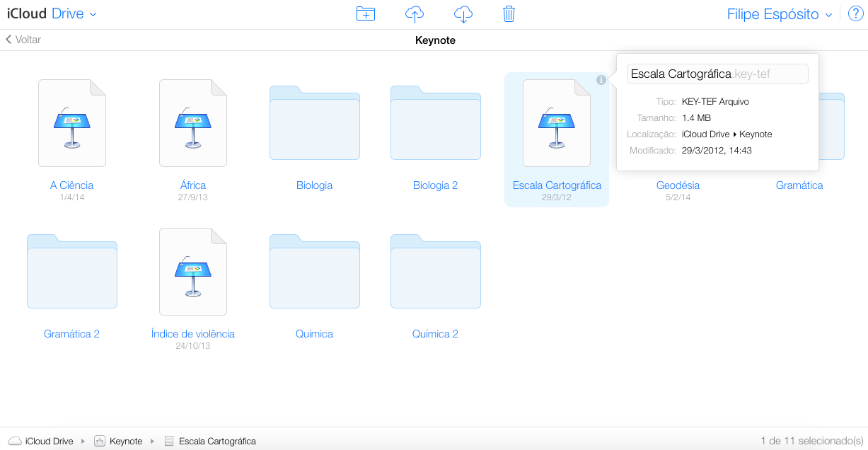Open the Gramática 2 folder icon
The height and width of the screenshot is (450, 868).
coord(72,271)
